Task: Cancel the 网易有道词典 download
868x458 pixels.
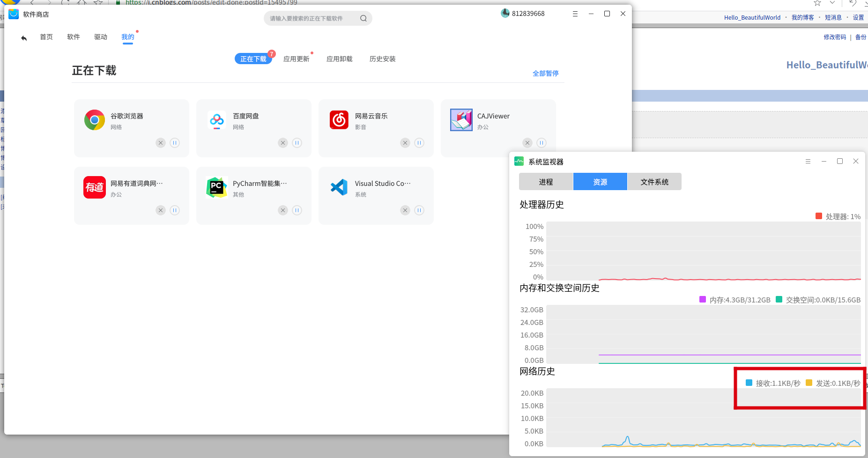Action: [x=161, y=210]
